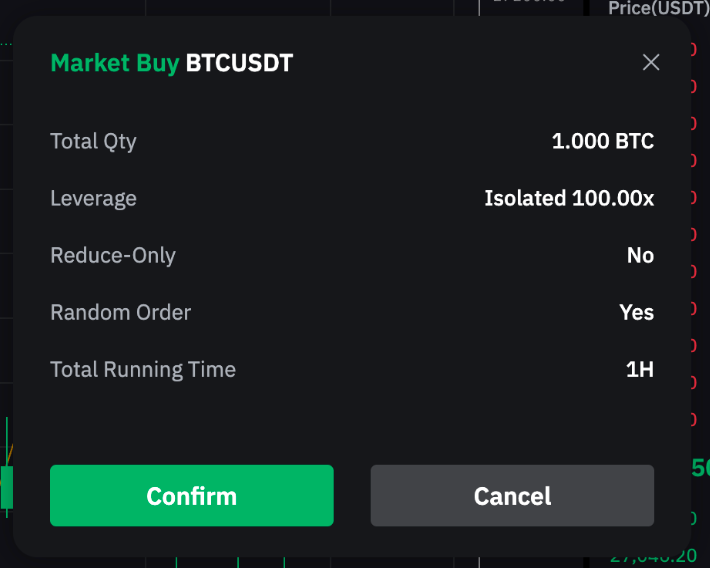Confirm the Market Buy order
Image resolution: width=710 pixels, height=568 pixels.
point(192,496)
